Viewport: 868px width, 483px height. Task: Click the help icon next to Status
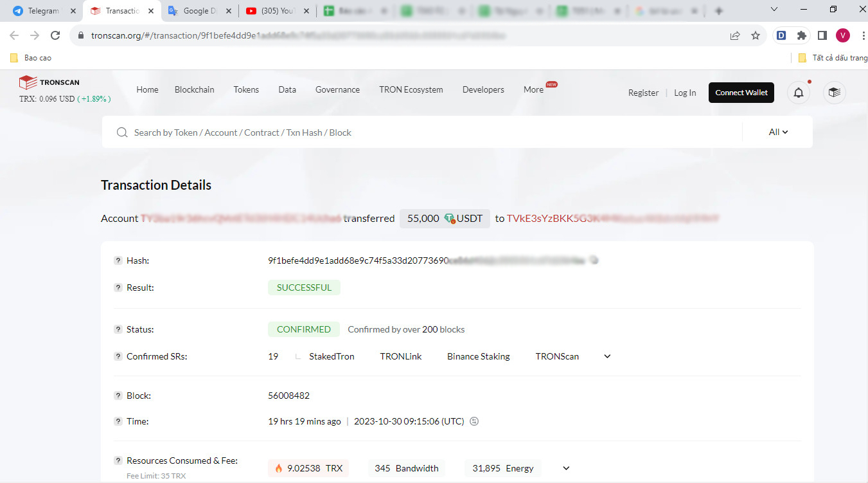tap(118, 329)
